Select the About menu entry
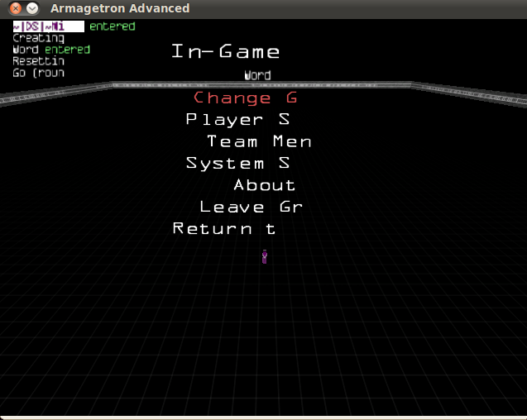 264,185
